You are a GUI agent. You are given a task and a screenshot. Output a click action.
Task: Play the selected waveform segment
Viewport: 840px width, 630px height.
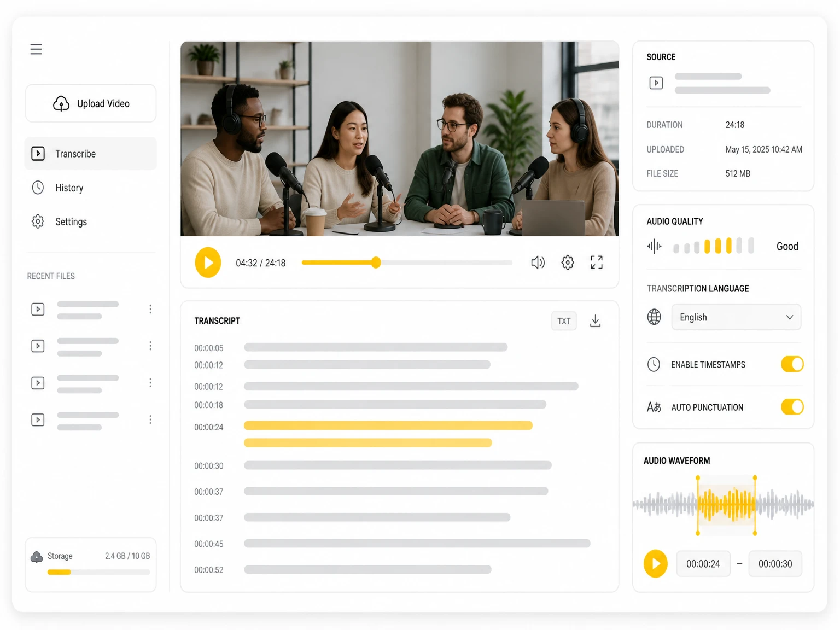point(656,564)
